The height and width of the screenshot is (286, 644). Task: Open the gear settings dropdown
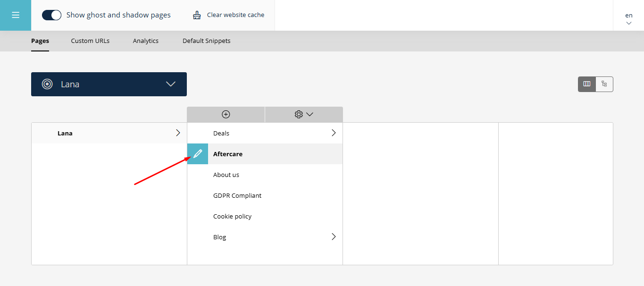[303, 114]
